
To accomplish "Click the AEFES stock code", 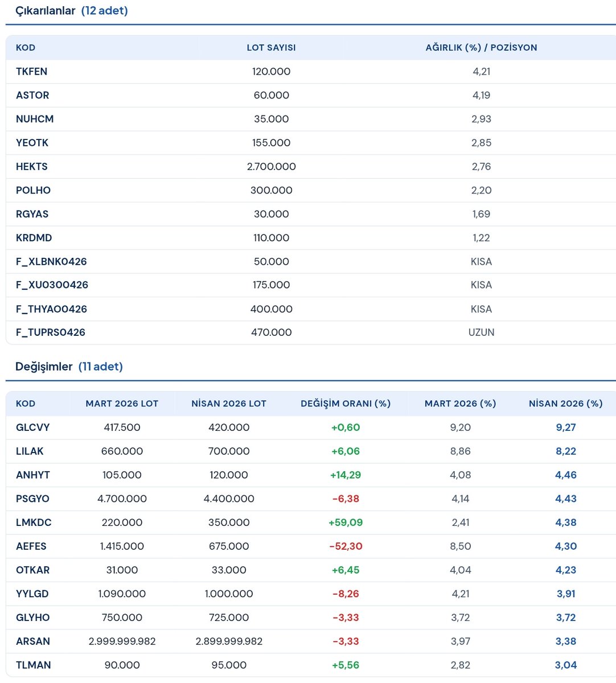I will pos(31,546).
